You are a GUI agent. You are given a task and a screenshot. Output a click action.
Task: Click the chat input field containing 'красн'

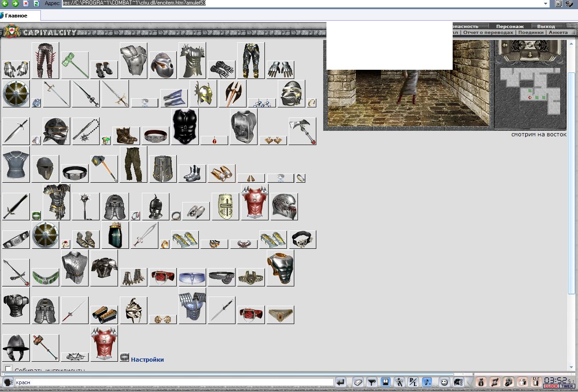(x=174, y=382)
